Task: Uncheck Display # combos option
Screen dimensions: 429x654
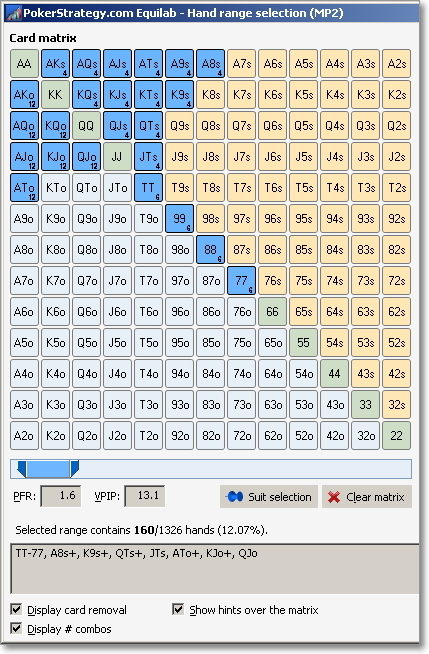Action: (x=16, y=628)
